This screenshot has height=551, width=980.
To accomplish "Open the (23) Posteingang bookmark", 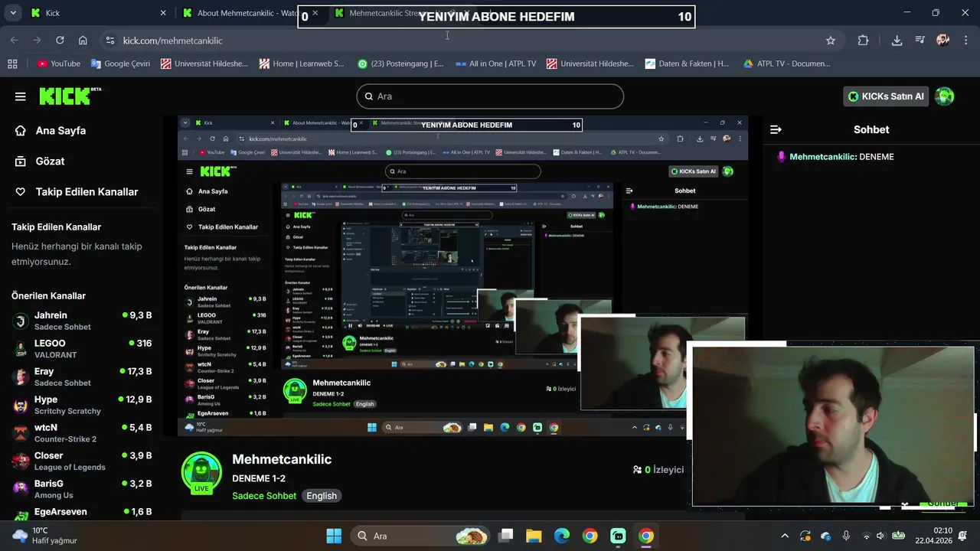I will pyautogui.click(x=400, y=64).
